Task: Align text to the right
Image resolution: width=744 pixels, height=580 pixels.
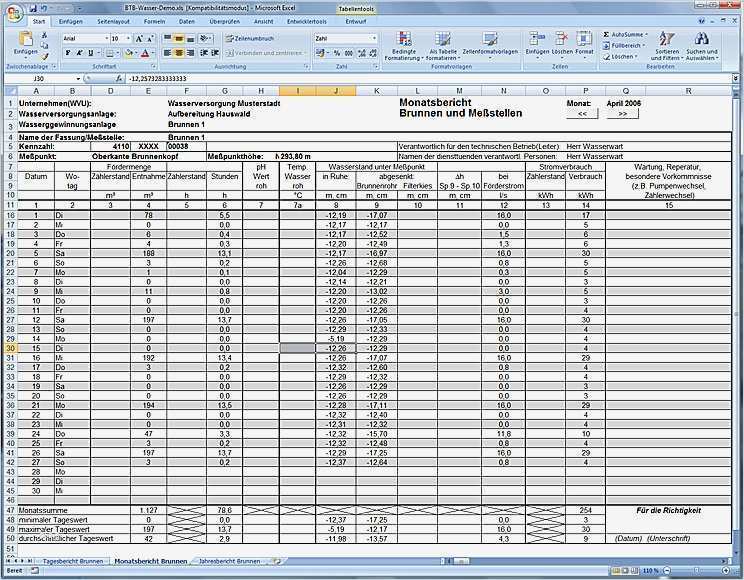Action: [x=190, y=53]
